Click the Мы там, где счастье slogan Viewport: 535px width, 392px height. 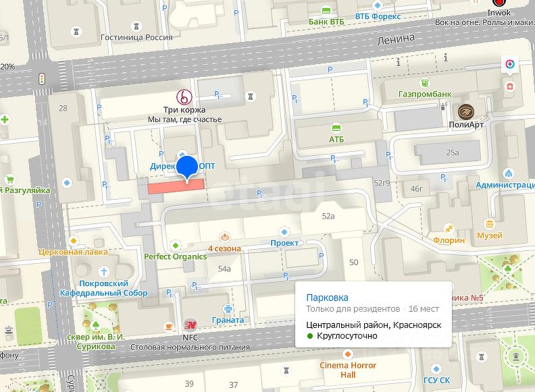[x=184, y=119]
